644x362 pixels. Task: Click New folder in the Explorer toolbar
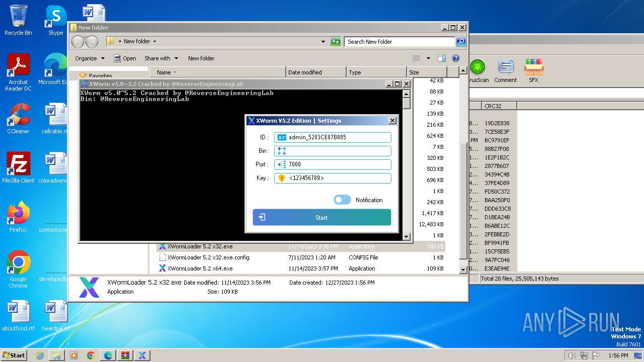point(201,58)
